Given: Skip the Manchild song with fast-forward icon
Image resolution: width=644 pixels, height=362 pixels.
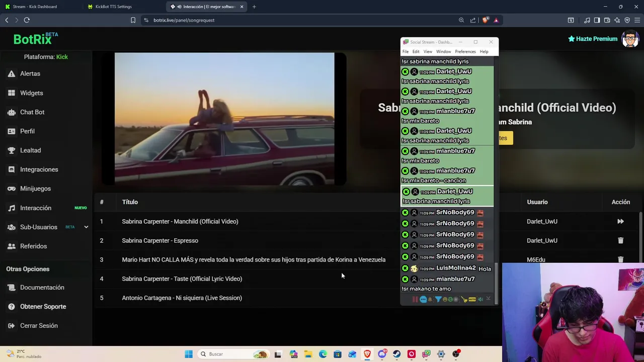Looking at the screenshot, I should tap(620, 221).
